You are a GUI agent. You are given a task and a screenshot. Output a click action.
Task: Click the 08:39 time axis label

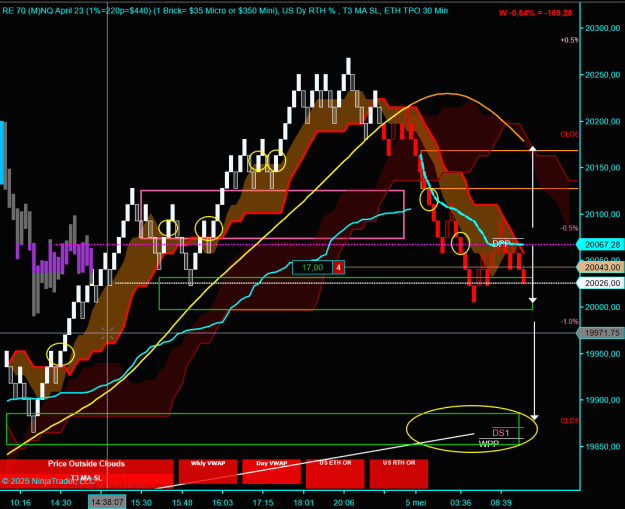point(501,503)
